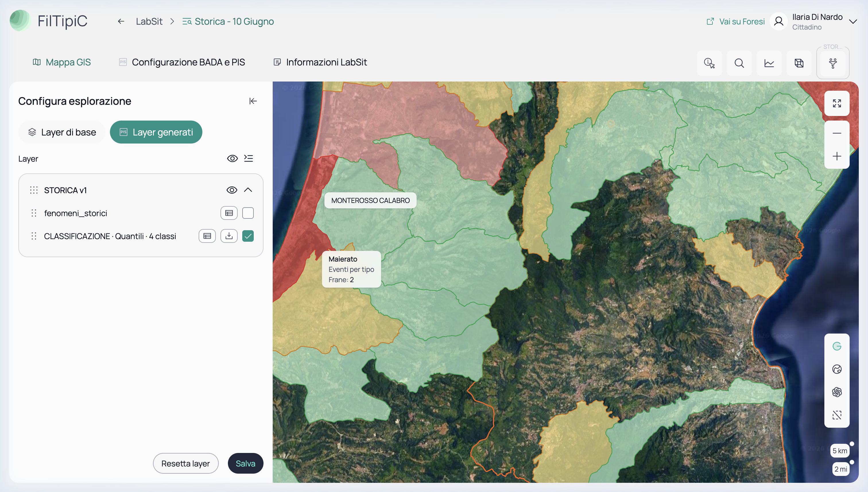The width and height of the screenshot is (868, 492).
Task: Click the Resetta layer button
Action: (x=185, y=463)
